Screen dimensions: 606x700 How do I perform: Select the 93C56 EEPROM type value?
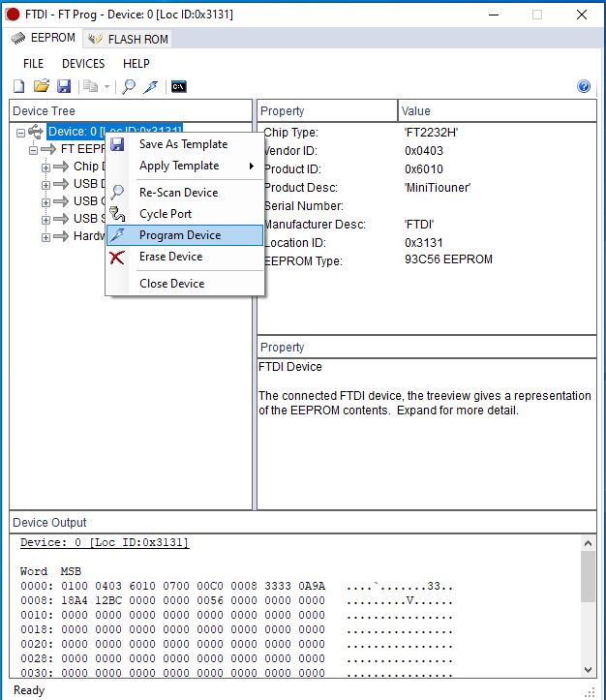pyautogui.click(x=448, y=259)
